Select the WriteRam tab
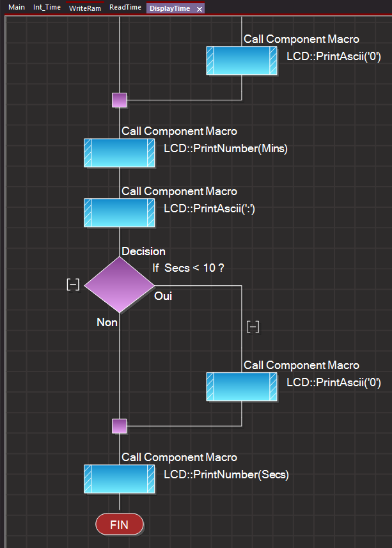Image resolution: width=392 pixels, height=548 pixels. tap(85, 8)
